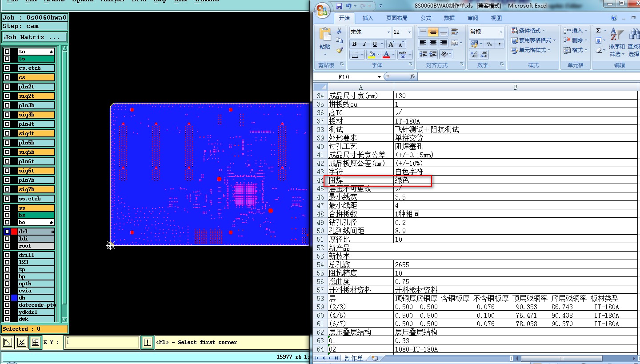Image resolution: width=640 pixels, height=364 pixels.
Task: Open the font name 宋体 dropdown
Action: coord(388,32)
